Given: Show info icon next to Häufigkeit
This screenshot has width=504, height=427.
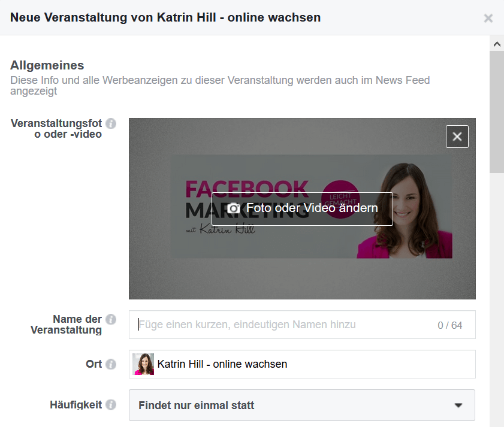Looking at the screenshot, I should point(111,405).
